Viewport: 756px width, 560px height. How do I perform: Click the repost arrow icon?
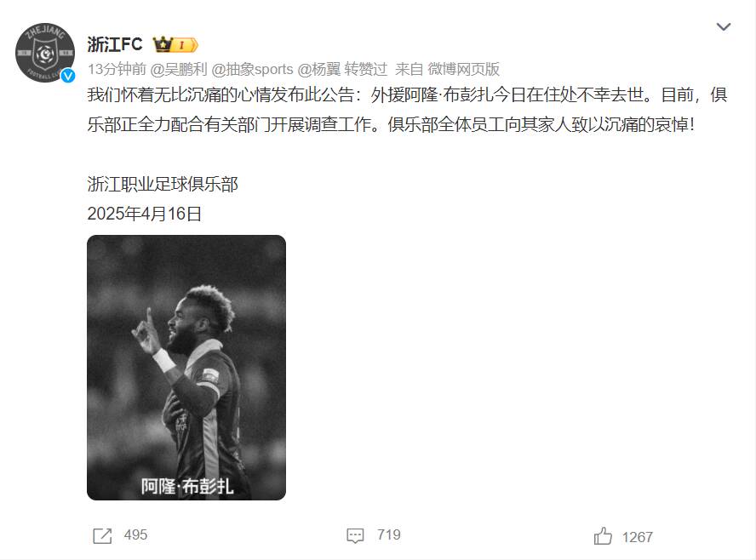coord(102,536)
